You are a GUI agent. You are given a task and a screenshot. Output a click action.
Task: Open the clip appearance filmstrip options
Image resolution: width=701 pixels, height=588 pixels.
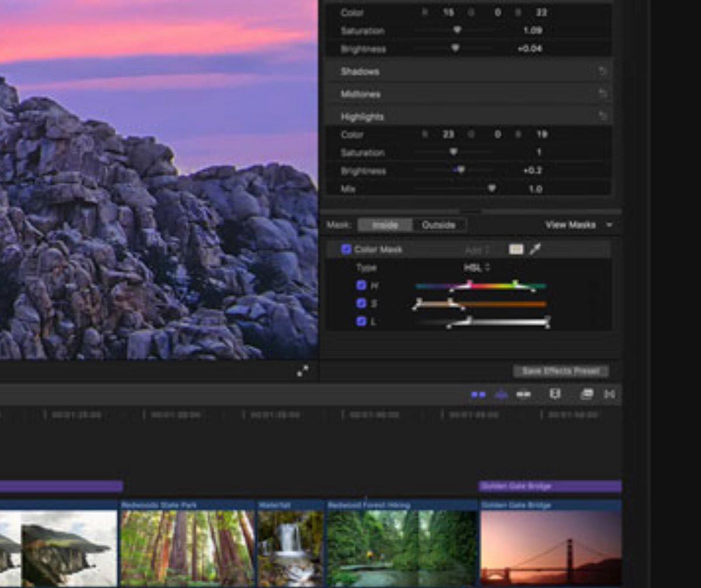click(555, 395)
